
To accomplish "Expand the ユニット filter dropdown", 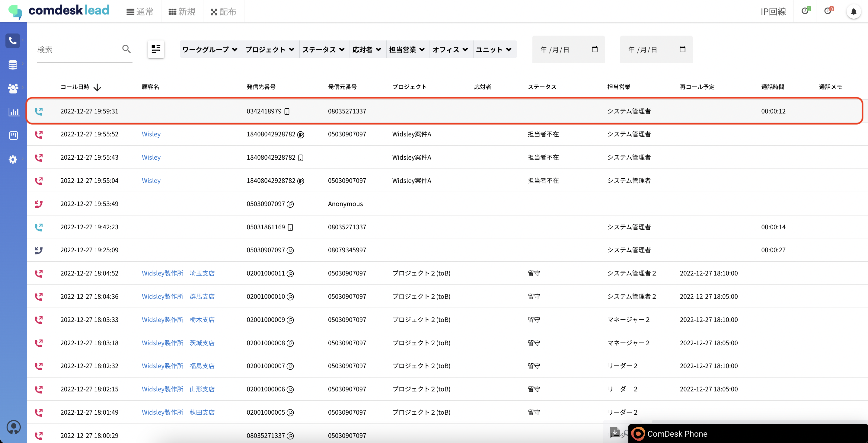I will (494, 49).
